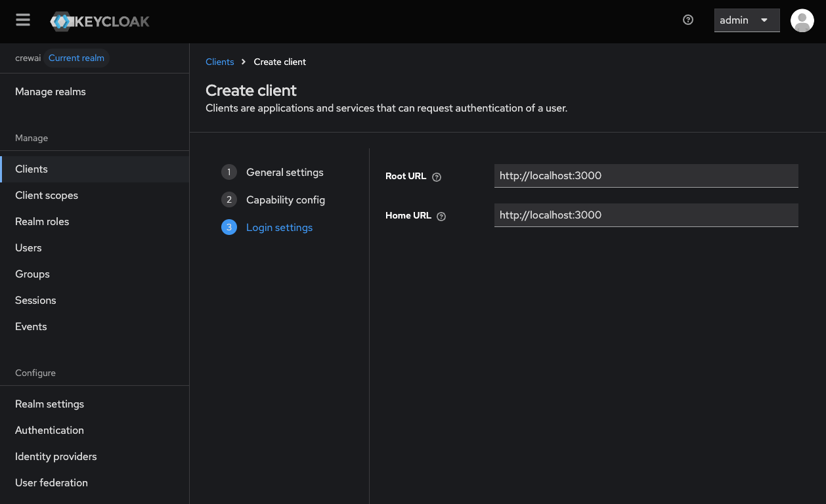
Task: Open the admin account dropdown
Action: [x=747, y=20]
